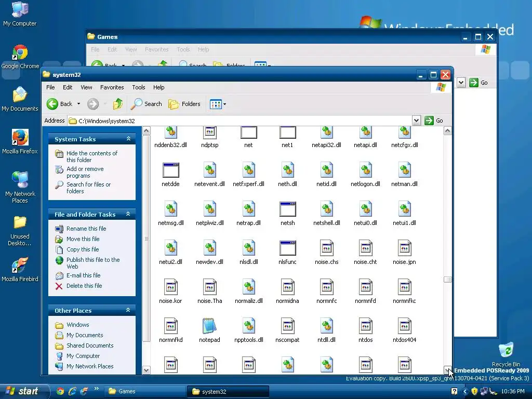Open the Google Chrome desktop shortcut

(20, 57)
